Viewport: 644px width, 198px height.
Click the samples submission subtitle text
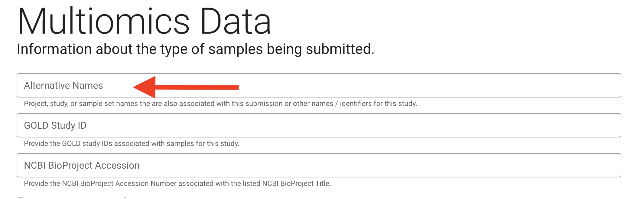(196, 48)
